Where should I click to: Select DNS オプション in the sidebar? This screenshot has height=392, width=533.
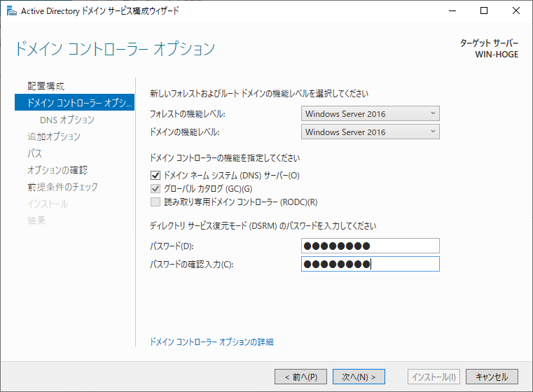click(67, 120)
